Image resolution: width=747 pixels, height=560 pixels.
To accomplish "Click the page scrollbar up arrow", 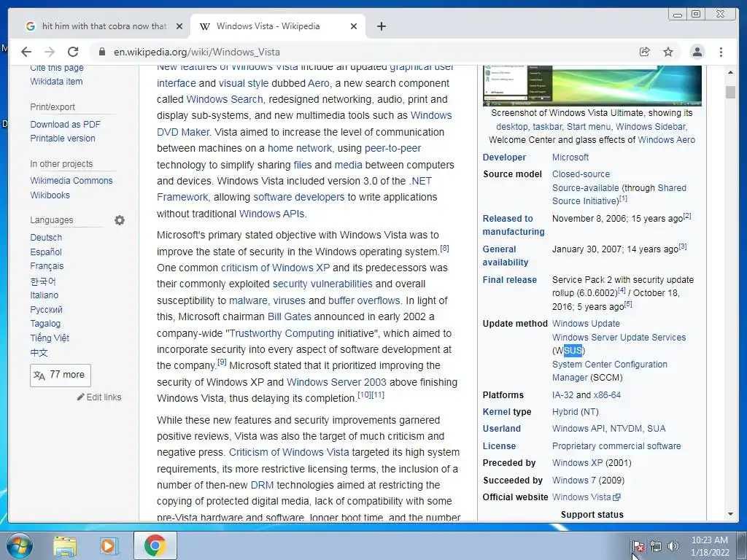I will click(x=730, y=72).
